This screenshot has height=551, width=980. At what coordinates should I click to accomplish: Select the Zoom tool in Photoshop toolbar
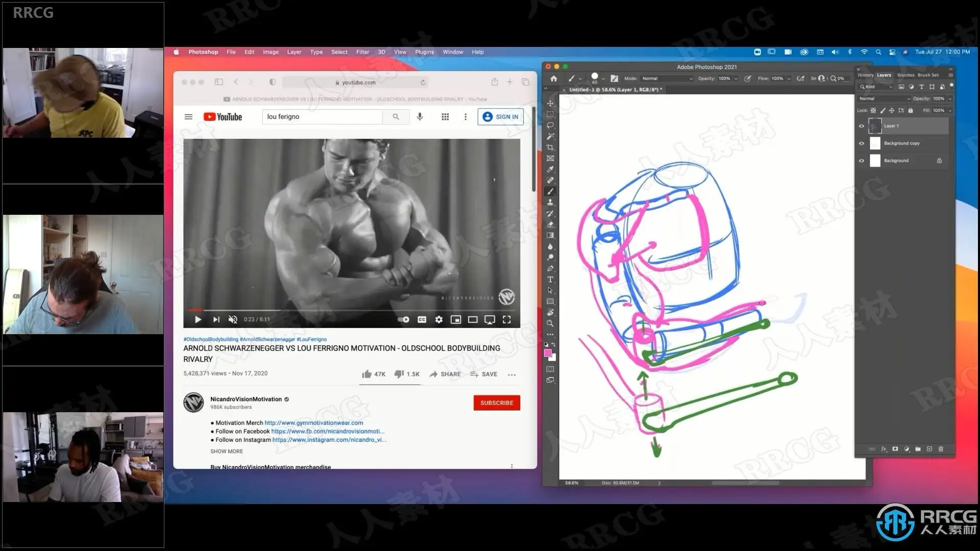(550, 323)
